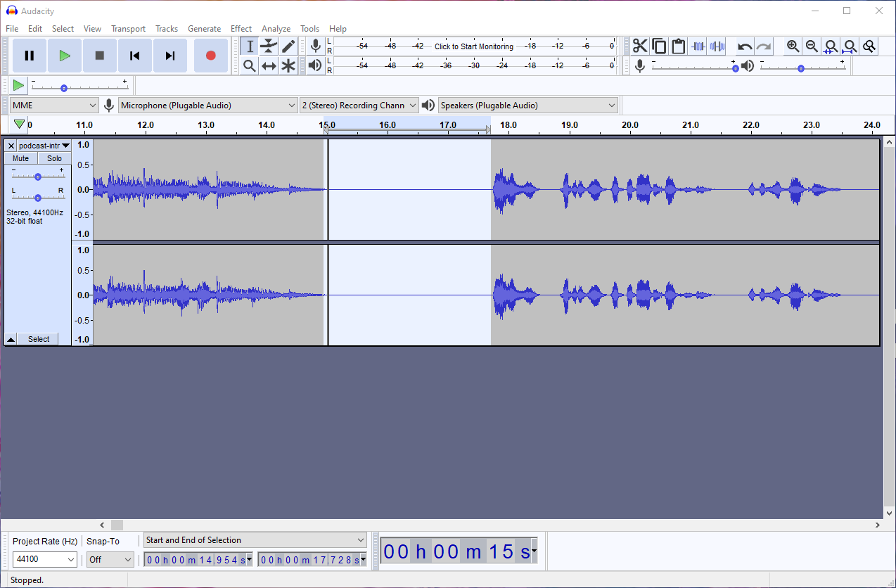Screen dimensions: 896x588
Task: Select the Draw (pencil) tool
Action: click(288, 46)
